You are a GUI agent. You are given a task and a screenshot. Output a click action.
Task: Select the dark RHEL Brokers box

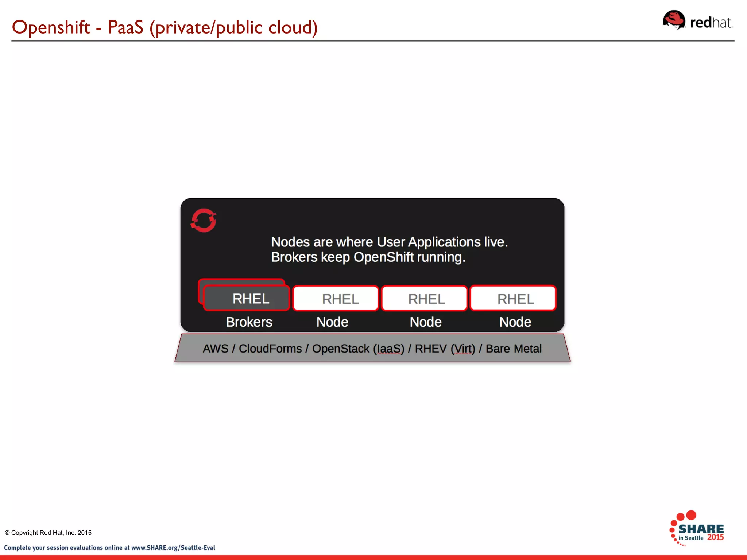(x=247, y=298)
